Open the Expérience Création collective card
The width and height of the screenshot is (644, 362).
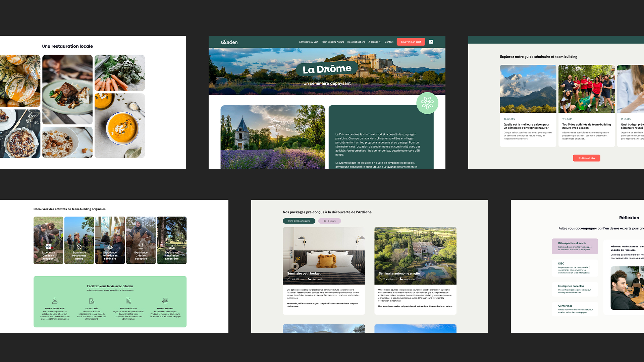141,240
